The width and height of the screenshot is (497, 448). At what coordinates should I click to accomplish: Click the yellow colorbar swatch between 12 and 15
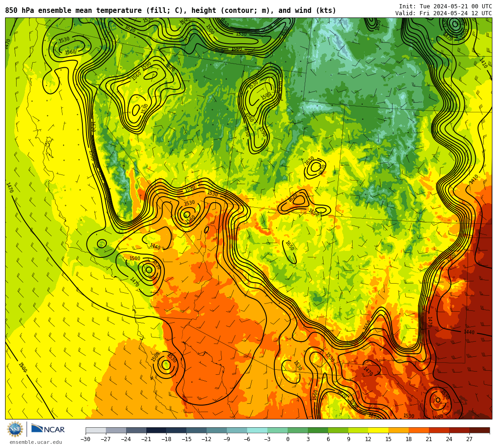click(x=378, y=430)
